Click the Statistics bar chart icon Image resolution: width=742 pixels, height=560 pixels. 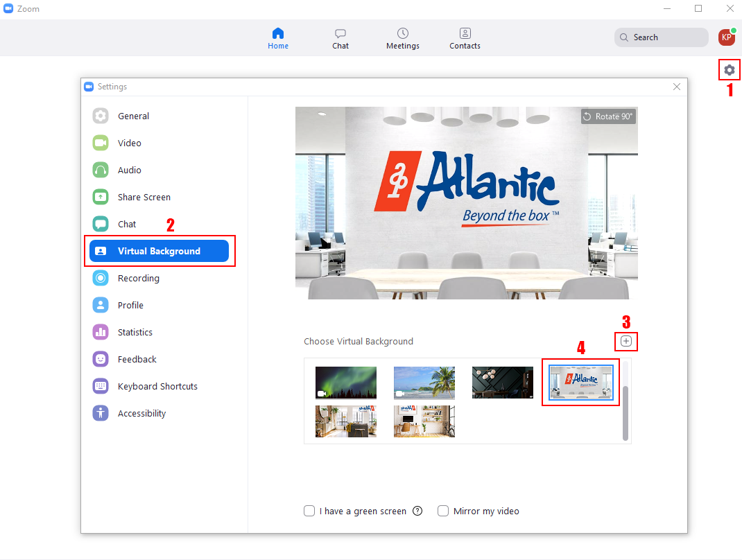(101, 332)
